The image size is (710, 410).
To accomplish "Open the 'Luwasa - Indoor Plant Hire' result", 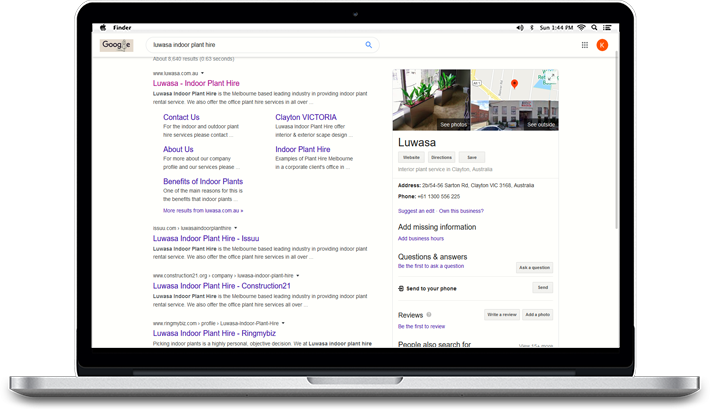I will 196,84.
